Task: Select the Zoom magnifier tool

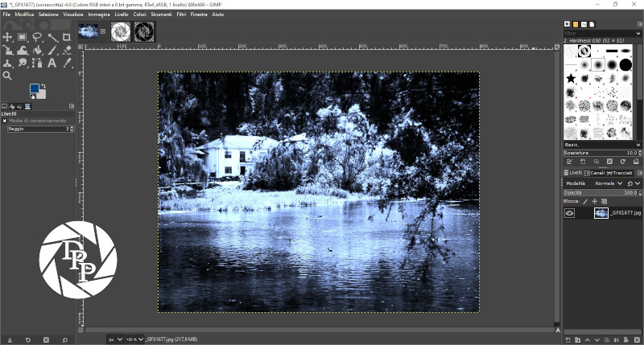Action: pos(7,76)
